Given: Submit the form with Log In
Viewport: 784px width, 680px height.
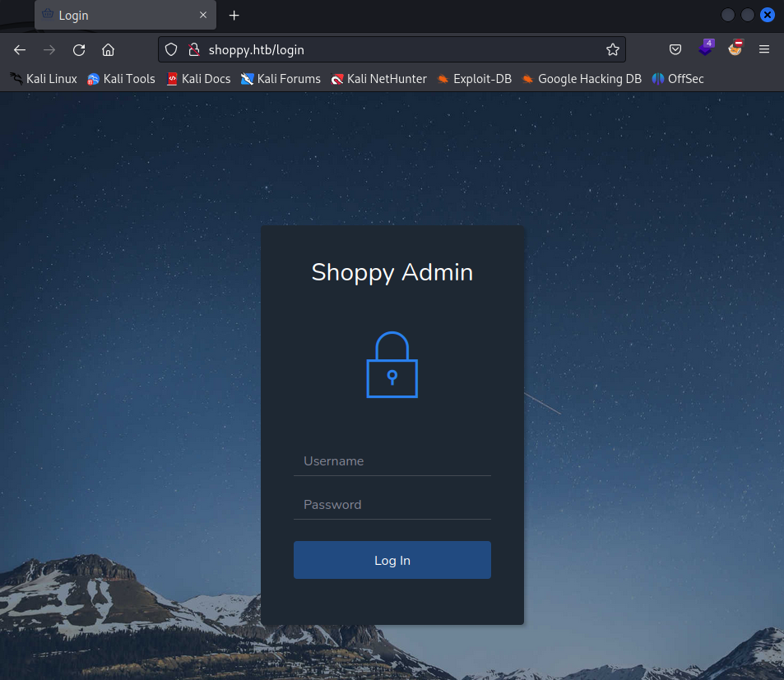Looking at the screenshot, I should [392, 560].
